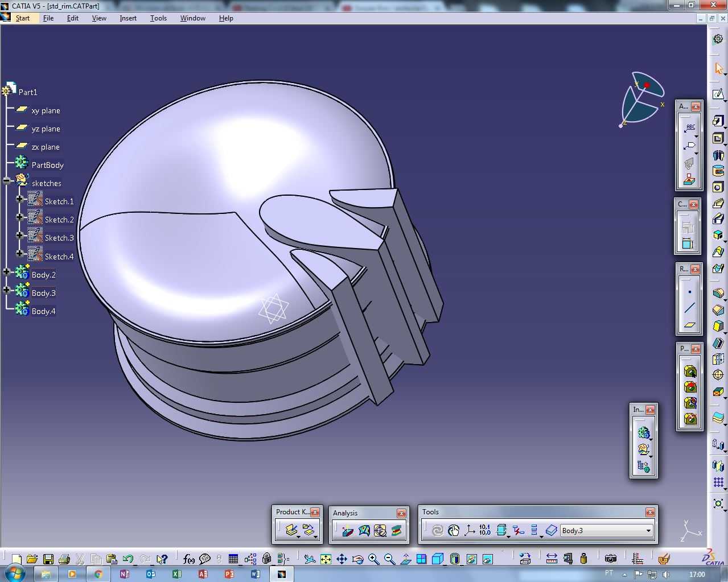Activate the Select arrow tool
The height and width of the screenshot is (582, 728).
[718, 68]
